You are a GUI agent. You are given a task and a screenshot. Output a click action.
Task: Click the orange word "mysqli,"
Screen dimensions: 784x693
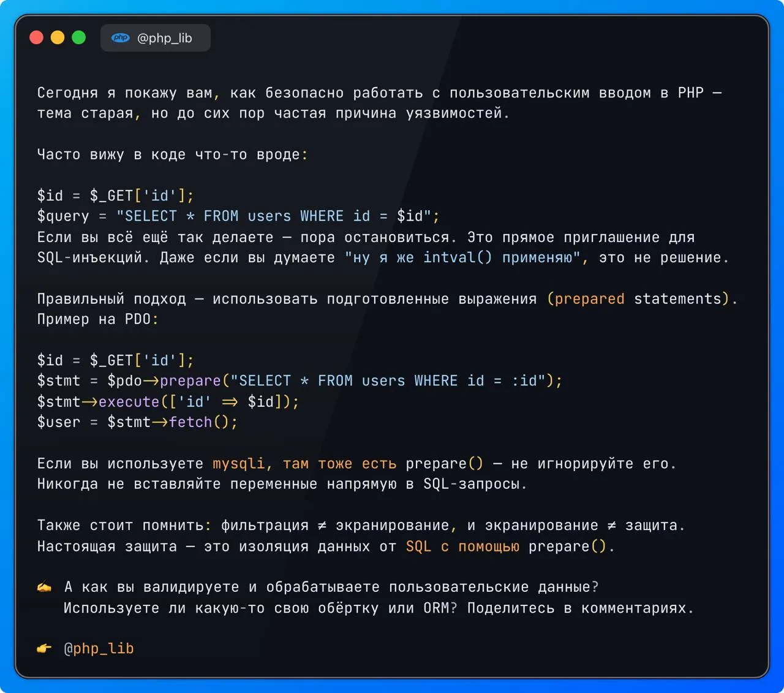243,464
